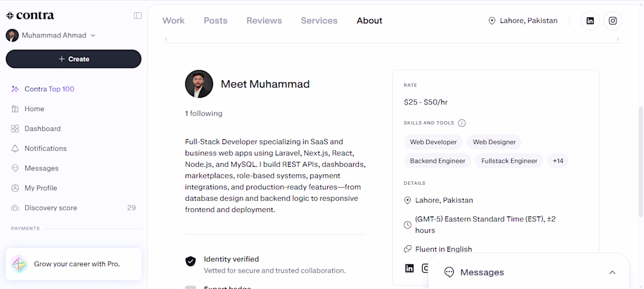Click the Create button
Image resolution: width=644 pixels, height=289 pixels.
74,59
